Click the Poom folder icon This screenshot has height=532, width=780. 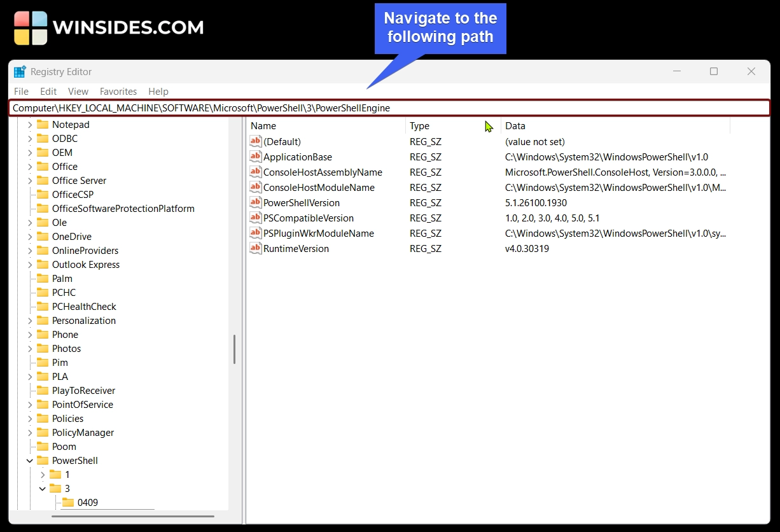click(x=43, y=446)
